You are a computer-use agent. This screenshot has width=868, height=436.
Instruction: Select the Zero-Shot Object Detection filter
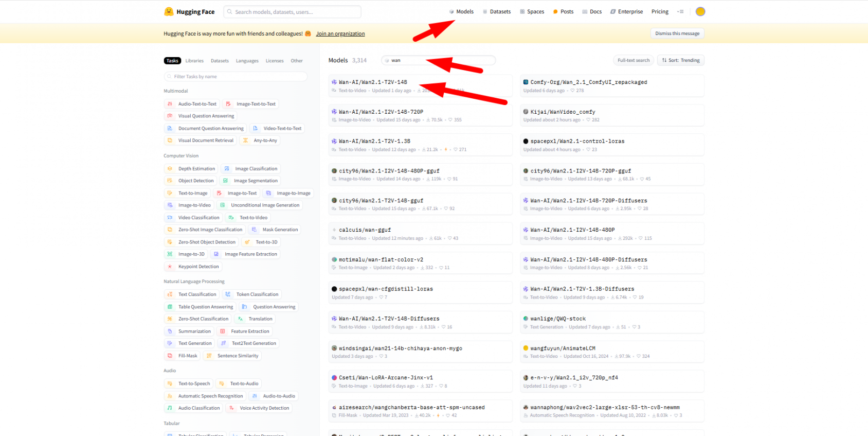pos(201,242)
